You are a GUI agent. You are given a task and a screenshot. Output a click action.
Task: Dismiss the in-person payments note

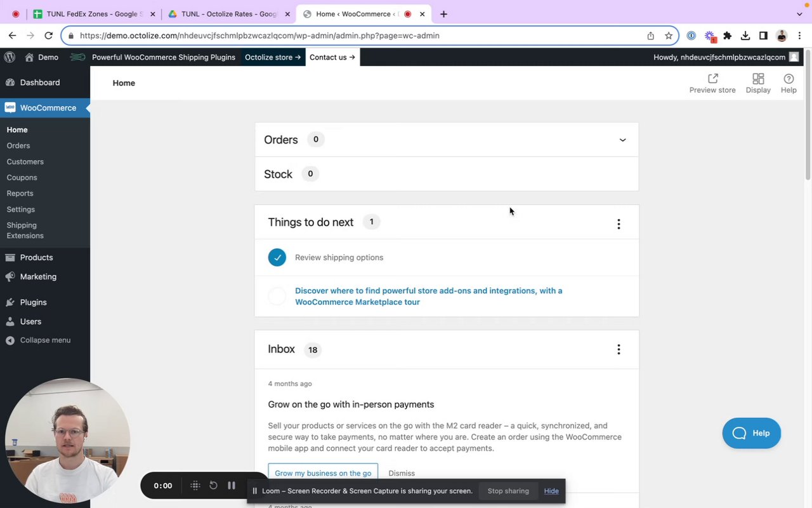(402, 473)
